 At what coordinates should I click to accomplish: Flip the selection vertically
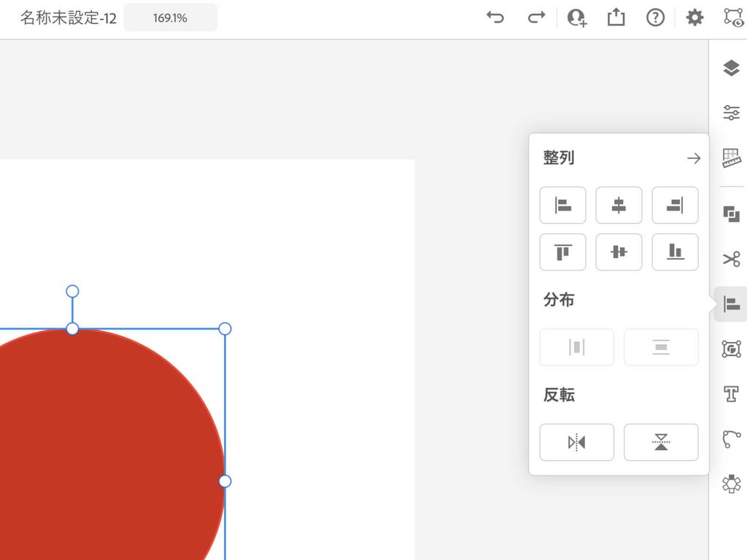pos(661,443)
